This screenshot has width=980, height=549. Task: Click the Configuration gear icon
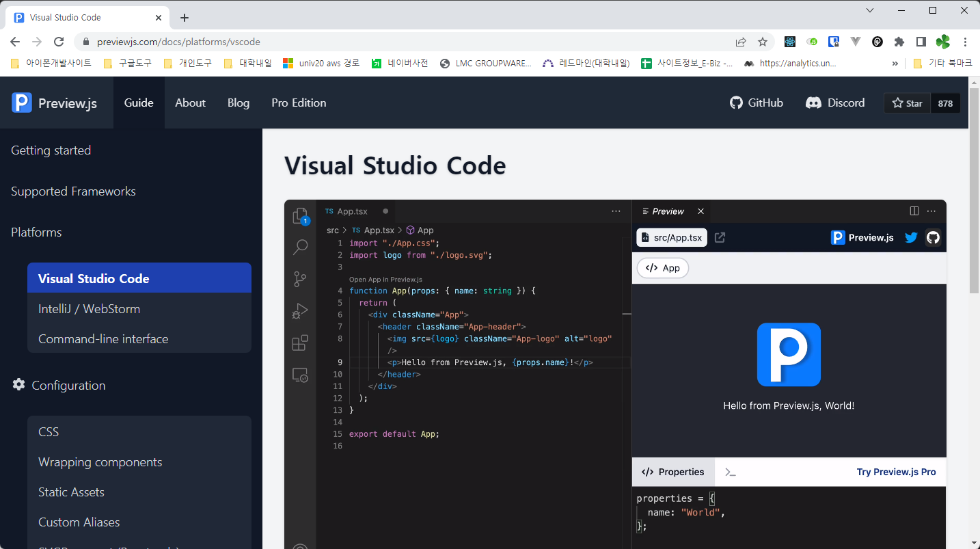(18, 385)
